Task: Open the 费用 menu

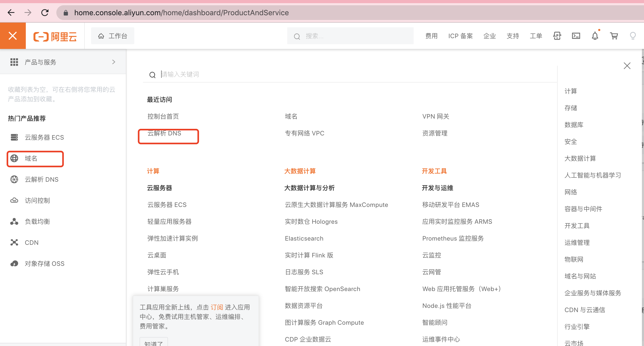Action: click(431, 36)
